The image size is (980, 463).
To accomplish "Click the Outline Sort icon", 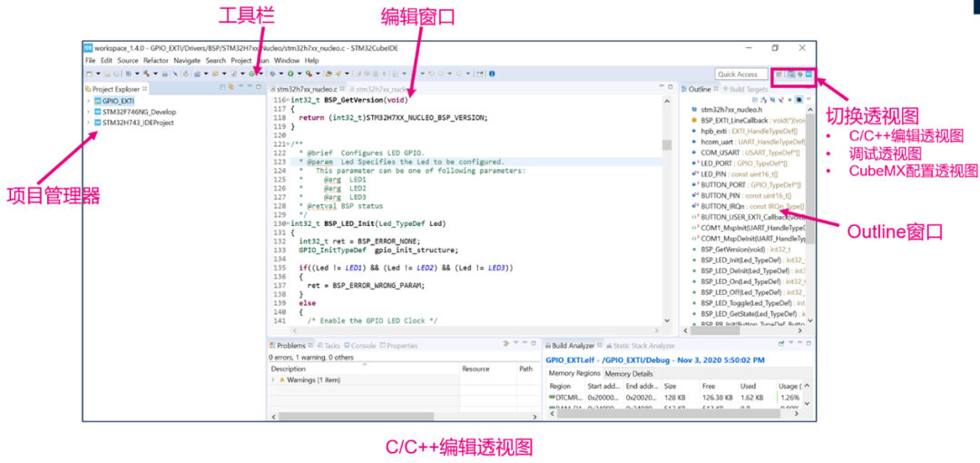I will pyautogui.click(x=764, y=100).
